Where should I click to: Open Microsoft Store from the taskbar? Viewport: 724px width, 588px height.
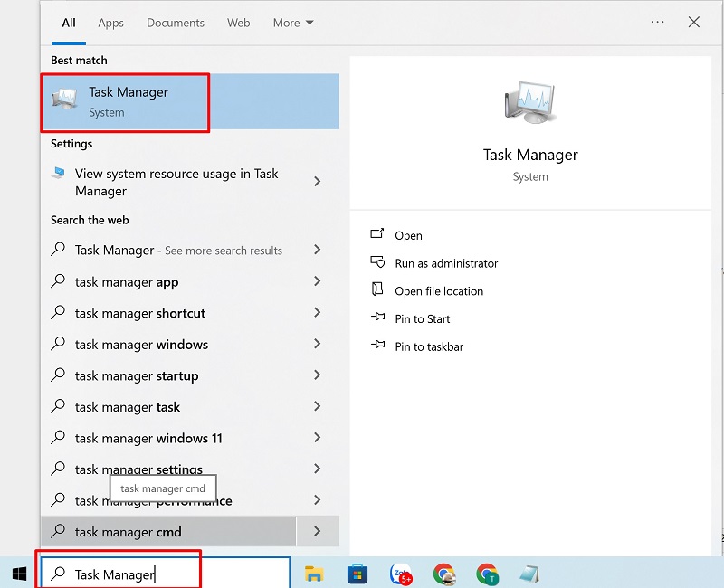click(357, 574)
